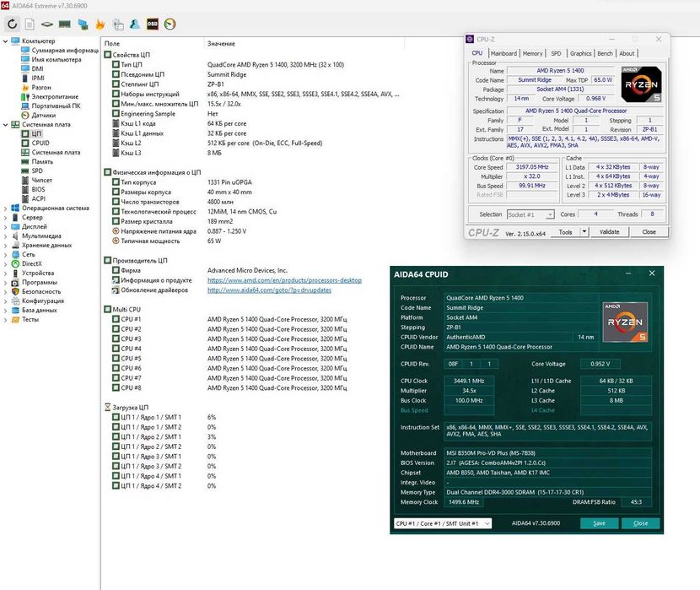Click the user account toolbar icon
Viewport: 700px width, 590px height.
pos(135,24)
